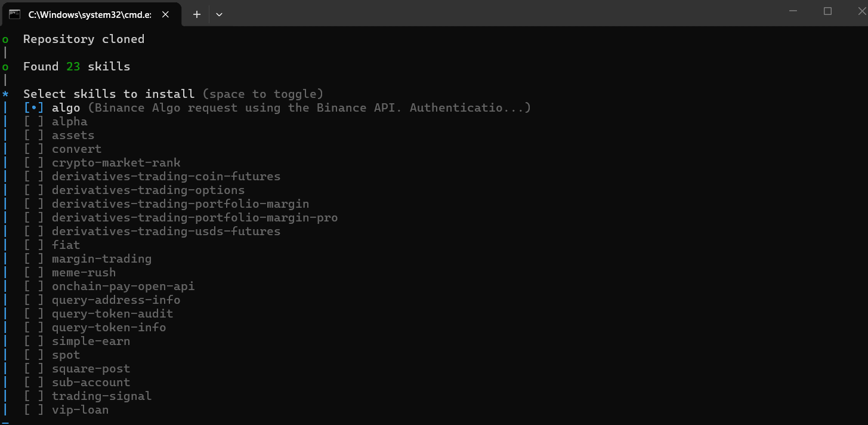Viewport: 868px width, 425px height.
Task: Open a new terminal tab
Action: click(197, 14)
